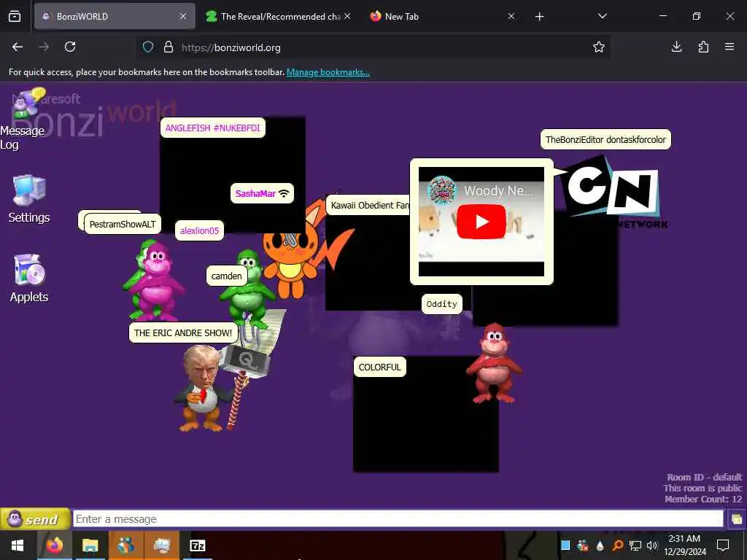This screenshot has height=560, width=747.
Task: Click the camden name tag
Action: click(x=226, y=276)
